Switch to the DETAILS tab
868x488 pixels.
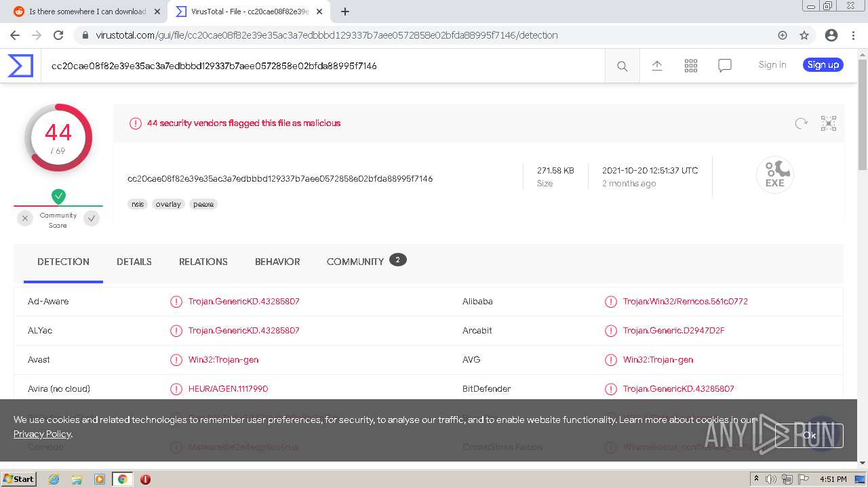(x=134, y=262)
